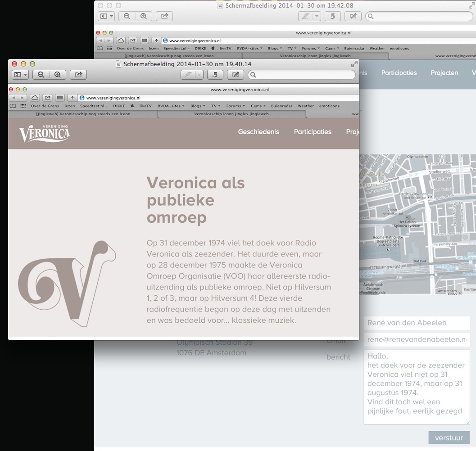Toggle edit toolbar in the front 19.40.14 window
Viewport: 476px width, 451px height.
tap(236, 75)
